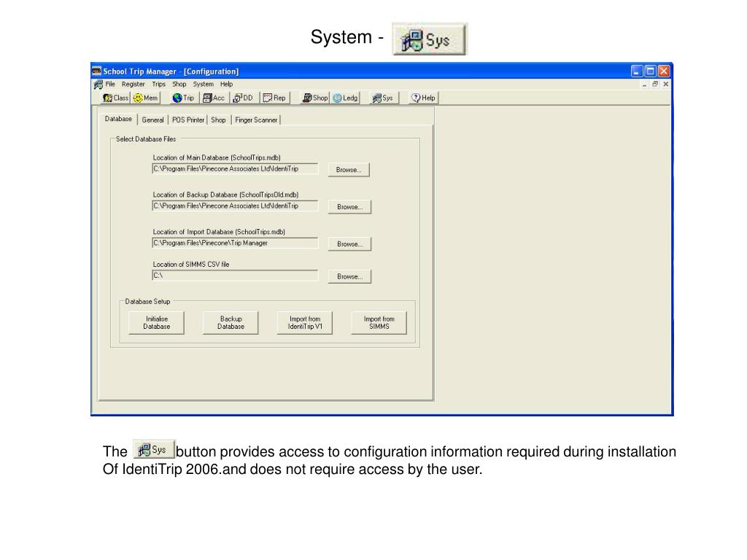This screenshot has width=747, height=560.
Task: Open the Sys toolbar button in window
Action: click(x=383, y=98)
